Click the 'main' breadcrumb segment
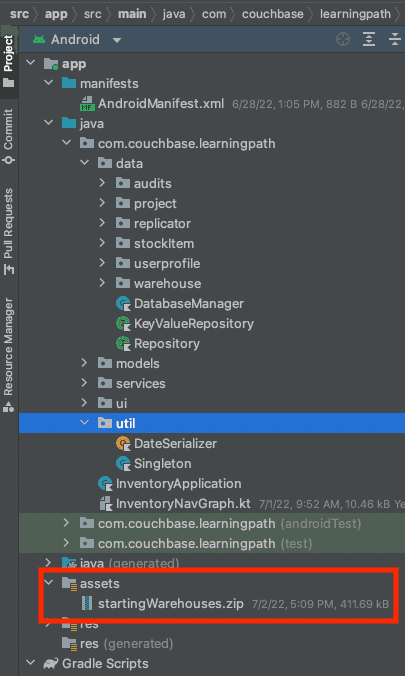Viewport: 405px width, 676px height. pos(132,14)
